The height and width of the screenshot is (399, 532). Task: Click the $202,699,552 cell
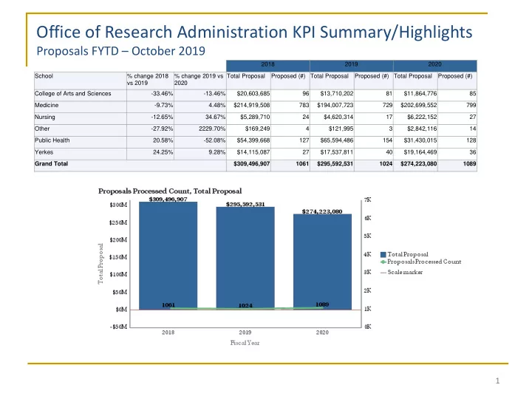415,106
